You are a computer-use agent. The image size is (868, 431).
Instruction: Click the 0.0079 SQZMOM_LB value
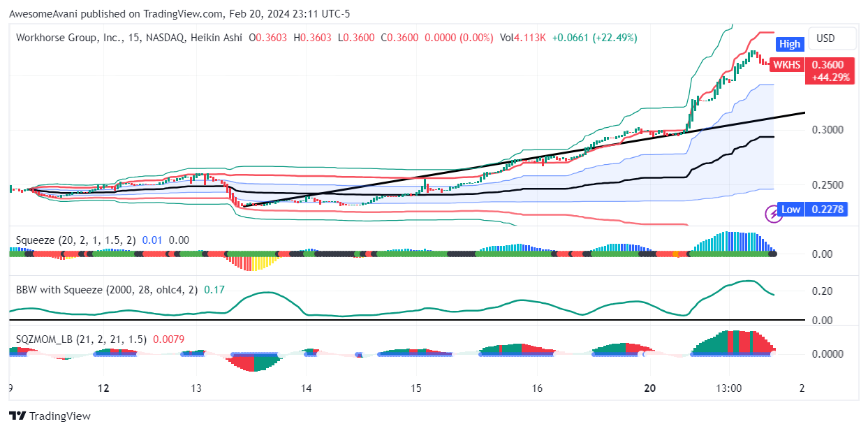pyautogui.click(x=168, y=339)
